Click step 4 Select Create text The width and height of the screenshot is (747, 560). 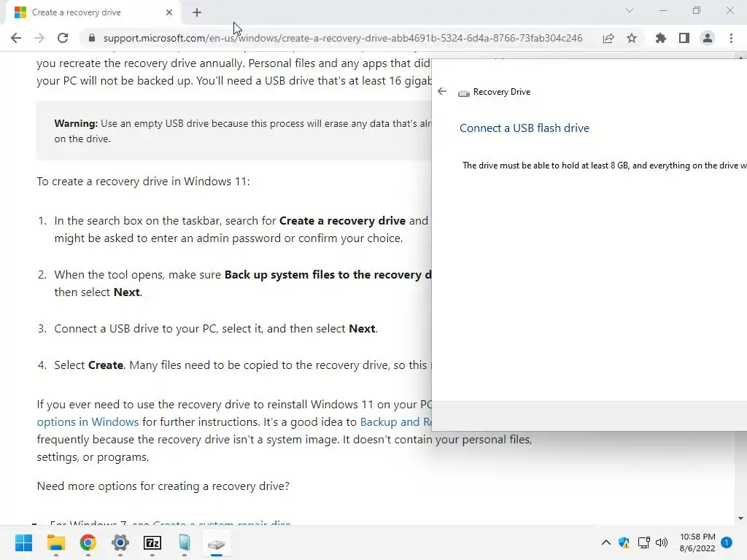click(243, 365)
